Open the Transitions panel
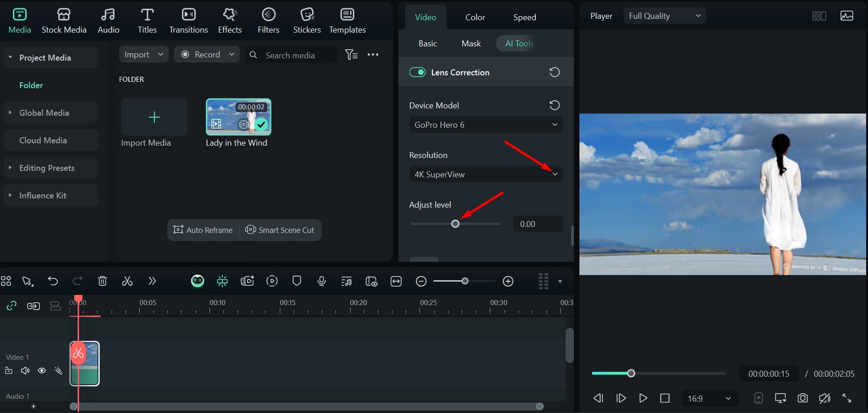868x413 pixels. pyautogui.click(x=188, y=21)
